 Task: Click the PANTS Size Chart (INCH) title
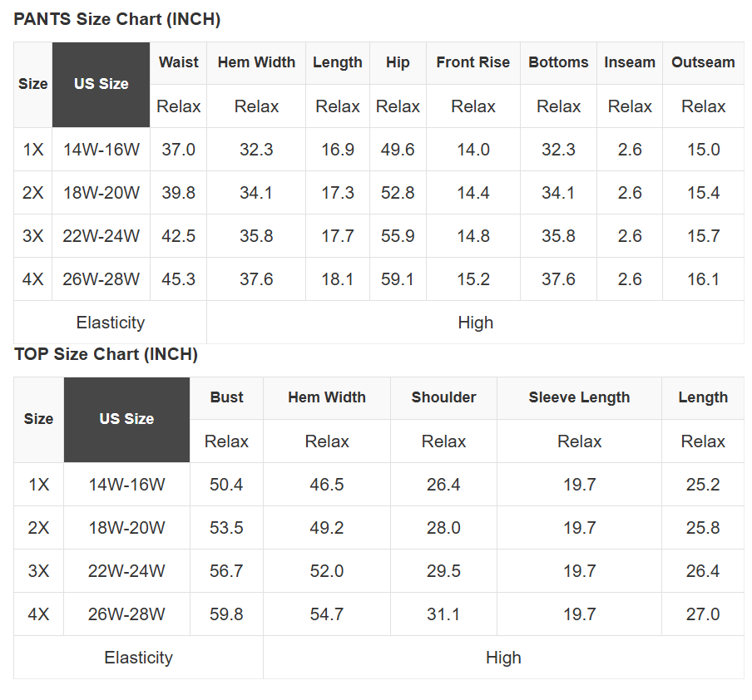point(117,20)
